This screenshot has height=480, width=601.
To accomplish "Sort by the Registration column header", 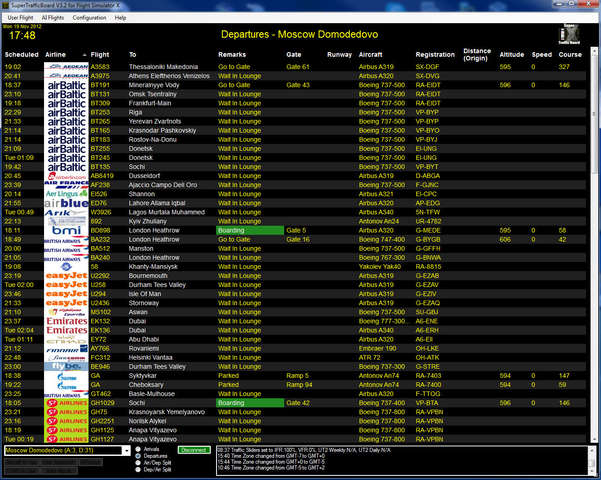I will (435, 55).
